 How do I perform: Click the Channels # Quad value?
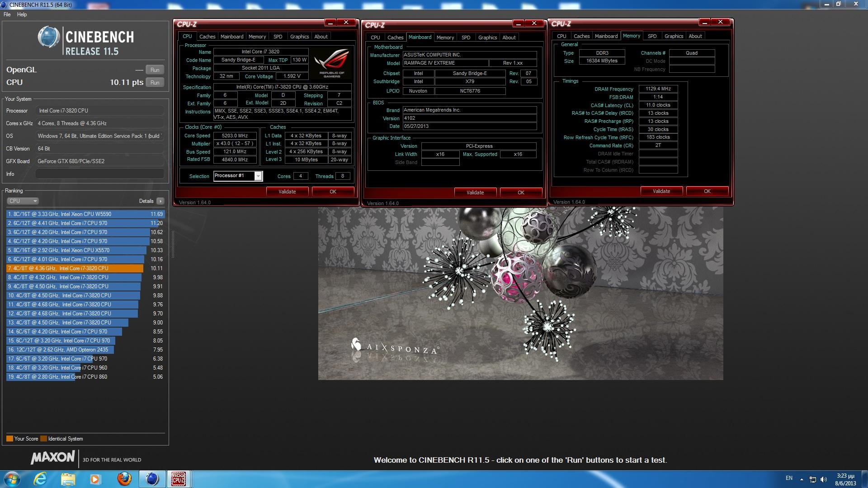click(x=692, y=53)
